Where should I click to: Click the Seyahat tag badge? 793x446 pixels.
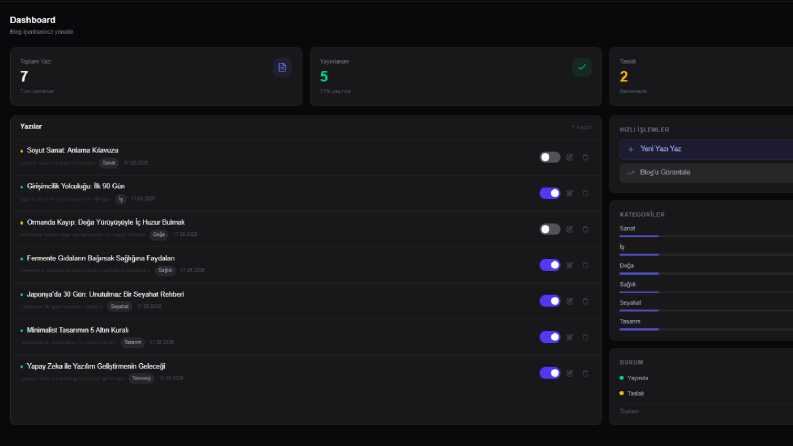[x=119, y=306]
